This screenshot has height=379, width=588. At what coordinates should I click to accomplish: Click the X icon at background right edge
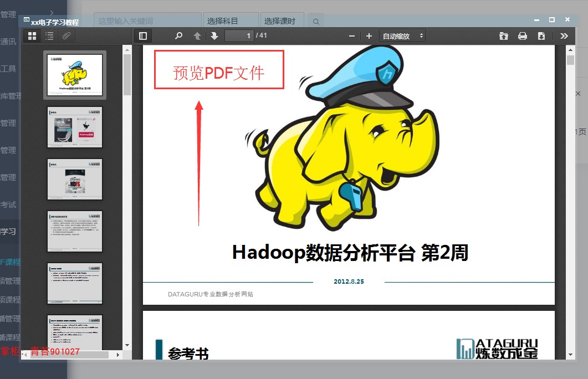pos(578,93)
